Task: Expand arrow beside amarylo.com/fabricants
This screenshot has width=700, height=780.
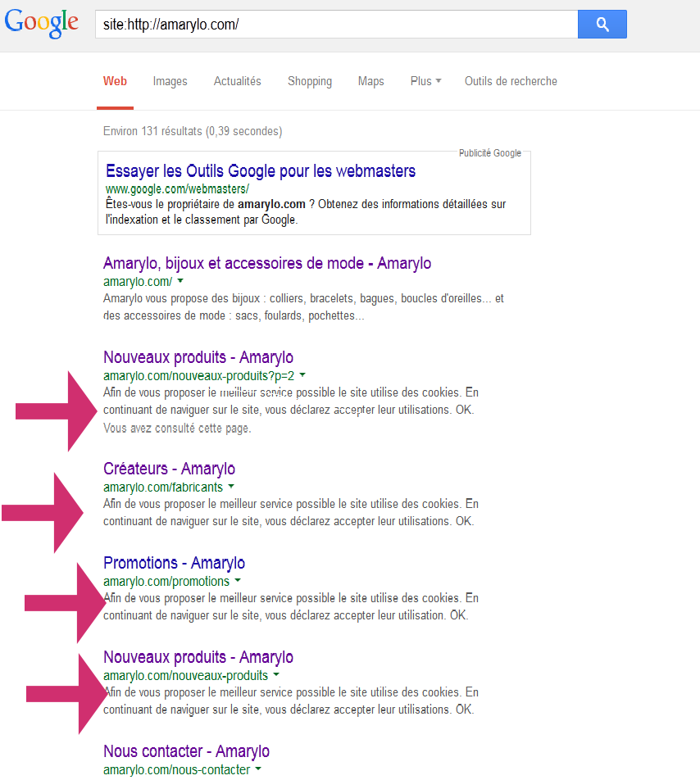Action: tap(231, 487)
